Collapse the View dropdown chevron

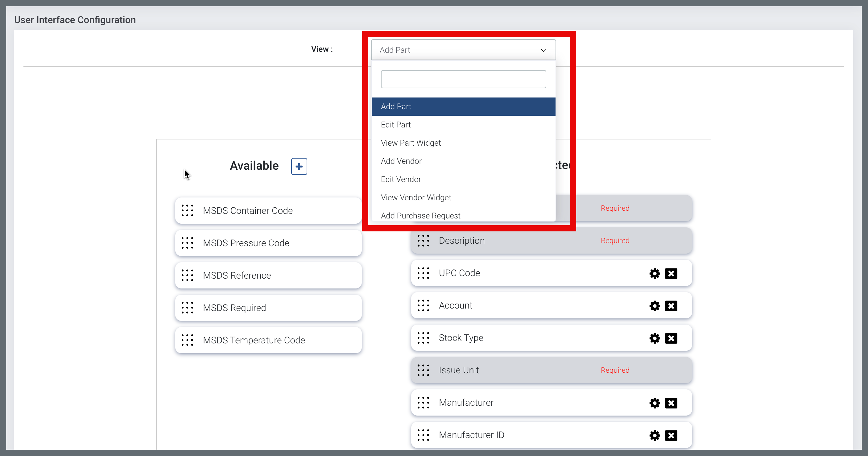point(543,50)
